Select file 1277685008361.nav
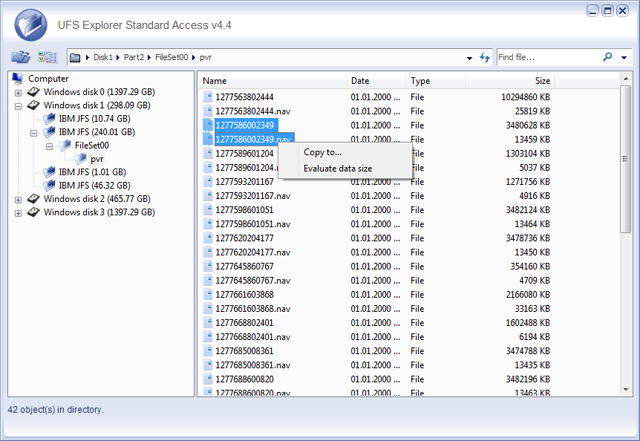640x441 pixels. pos(253,365)
